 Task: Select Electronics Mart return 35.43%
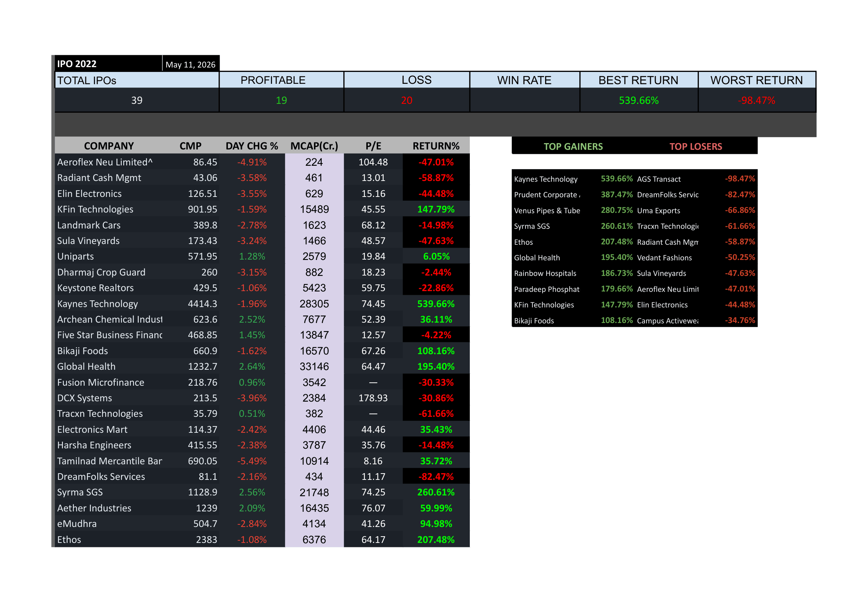coord(436,429)
